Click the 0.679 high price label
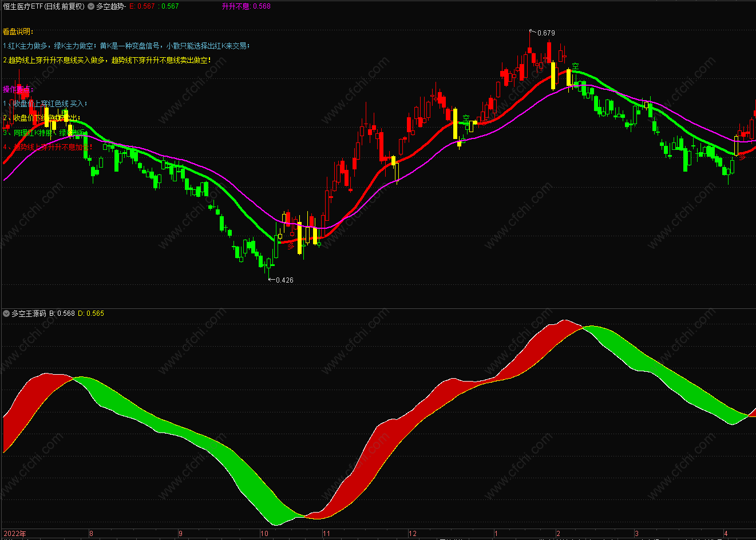Screen dimensions: 756x540 (x=546, y=33)
